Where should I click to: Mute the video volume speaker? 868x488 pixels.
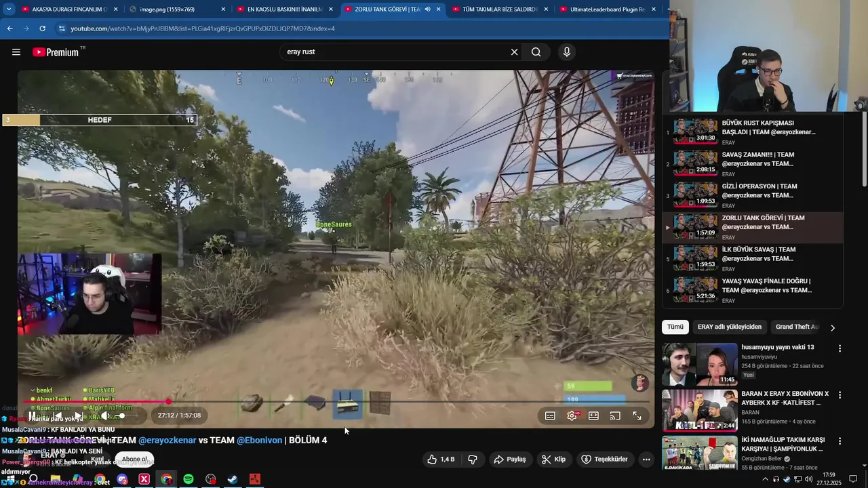point(104,415)
